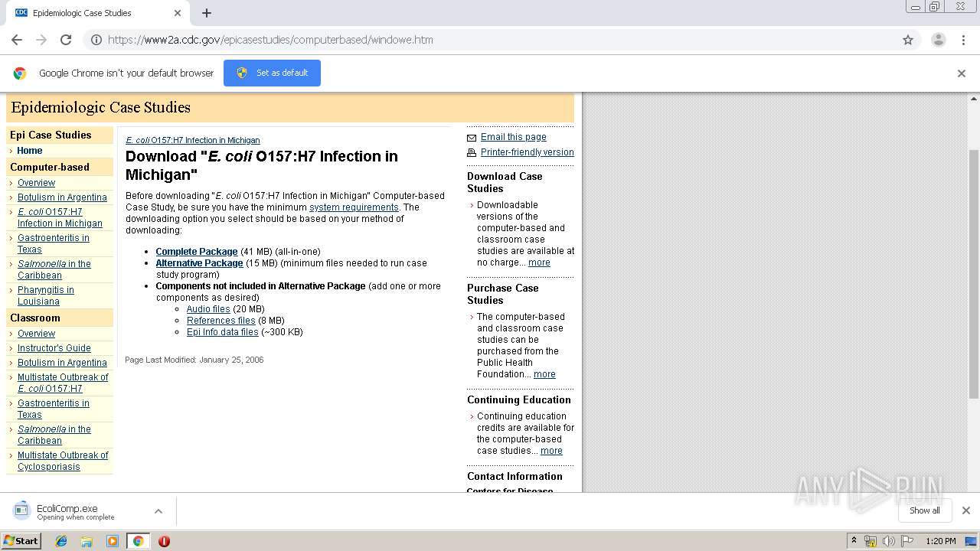Screen dimensions: 980x551
Task: Open Instructor's Guide link
Action: tap(54, 348)
